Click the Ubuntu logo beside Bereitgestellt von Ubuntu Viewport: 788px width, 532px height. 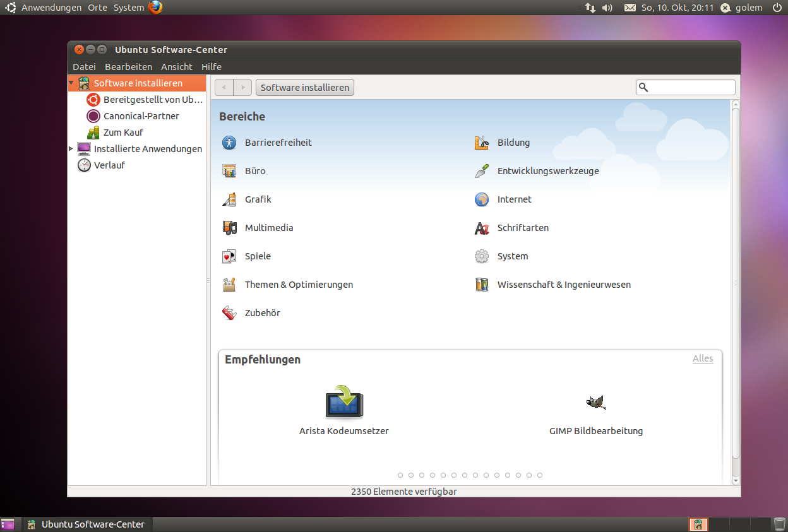click(x=93, y=100)
